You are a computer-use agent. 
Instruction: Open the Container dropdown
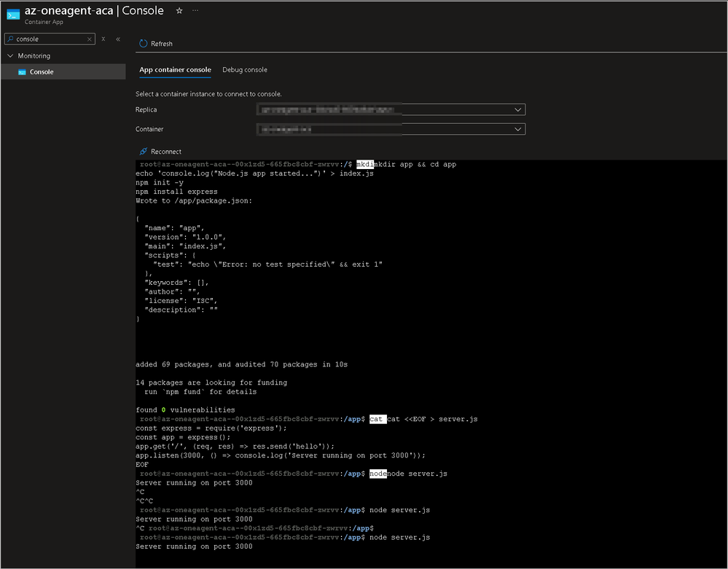pos(391,129)
